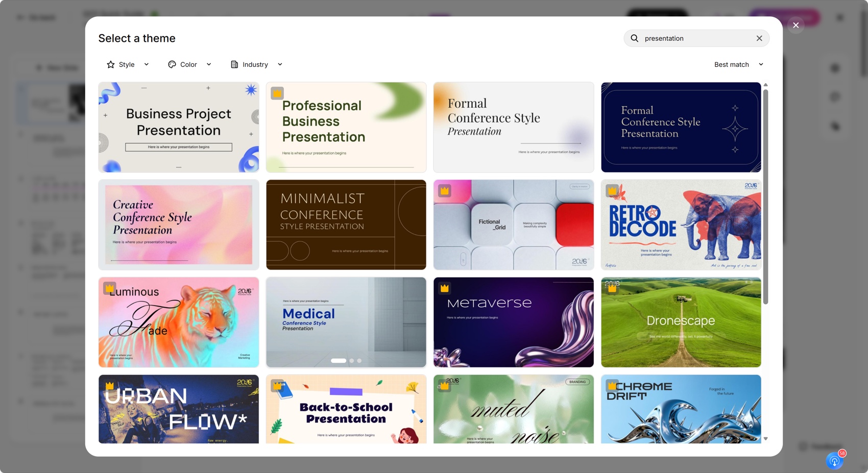Screen dimensions: 868x473
Task: Click the building icon beside Industry
Action: (x=234, y=64)
